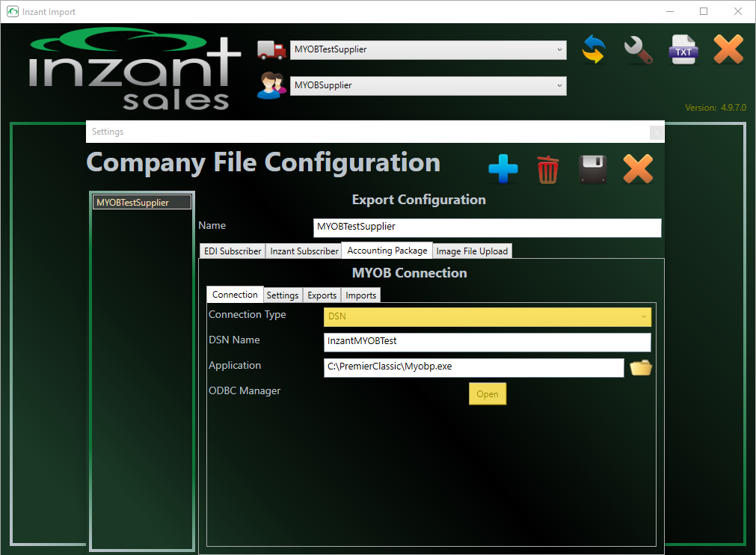Save configuration with floppy disk icon
The width and height of the screenshot is (756, 555).
pos(592,169)
